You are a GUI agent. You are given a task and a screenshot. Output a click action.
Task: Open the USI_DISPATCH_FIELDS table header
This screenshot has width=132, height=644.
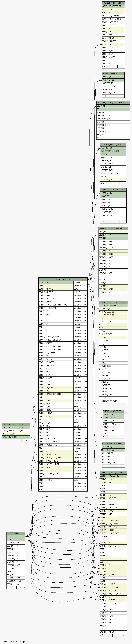coord(113,443)
